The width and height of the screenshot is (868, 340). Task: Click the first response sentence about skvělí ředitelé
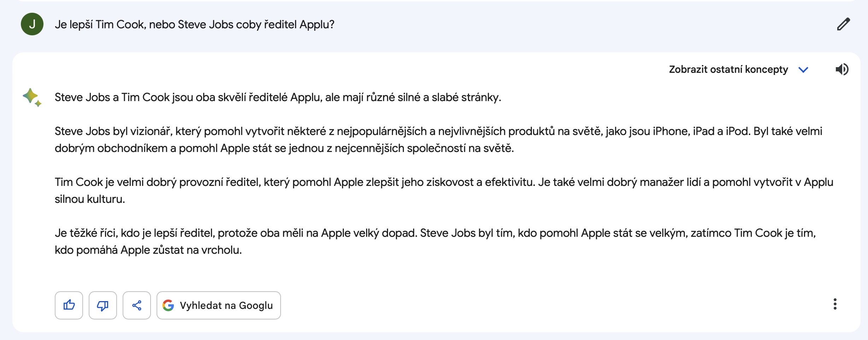(x=278, y=97)
